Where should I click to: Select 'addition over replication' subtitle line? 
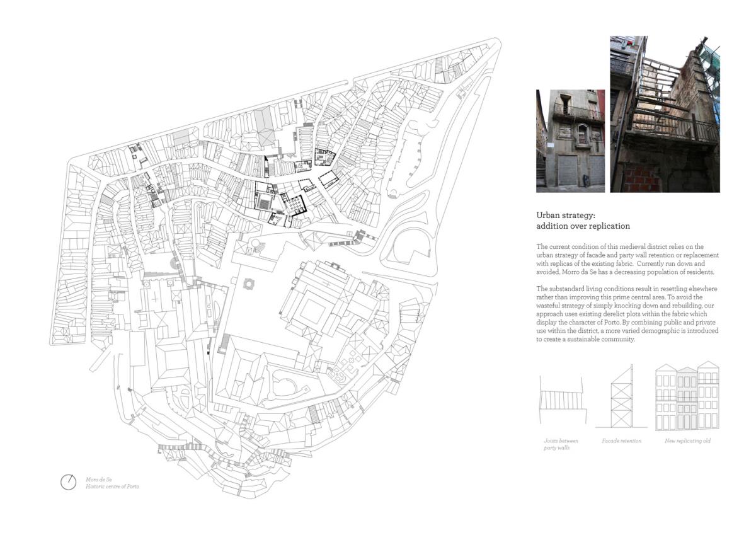[x=583, y=226]
